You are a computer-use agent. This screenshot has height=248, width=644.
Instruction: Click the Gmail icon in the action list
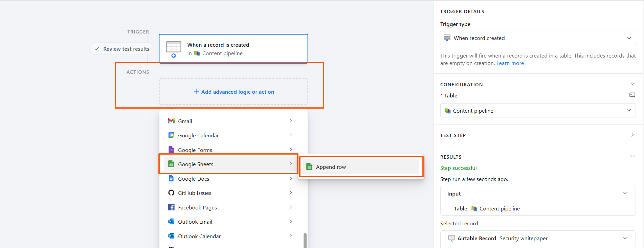point(171,121)
